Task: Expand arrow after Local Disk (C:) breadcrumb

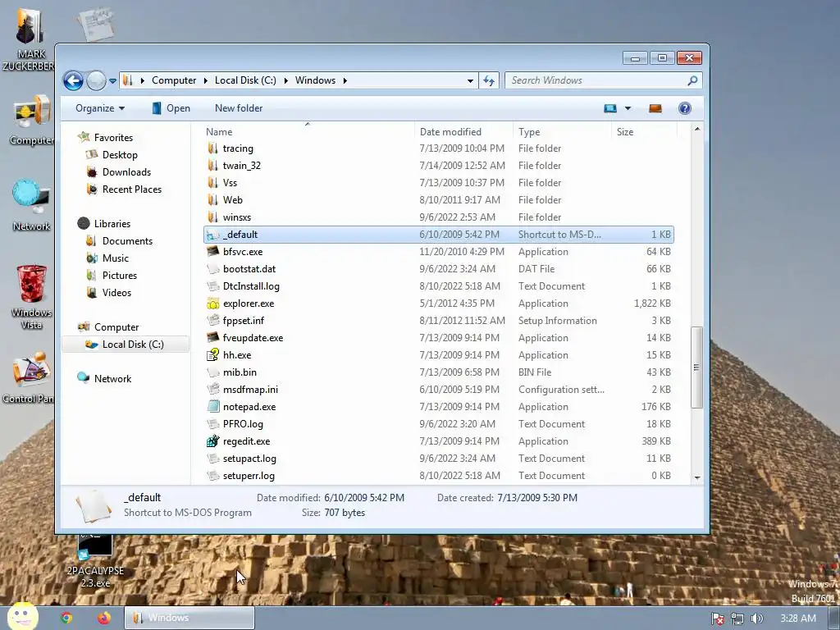Action: click(x=285, y=81)
